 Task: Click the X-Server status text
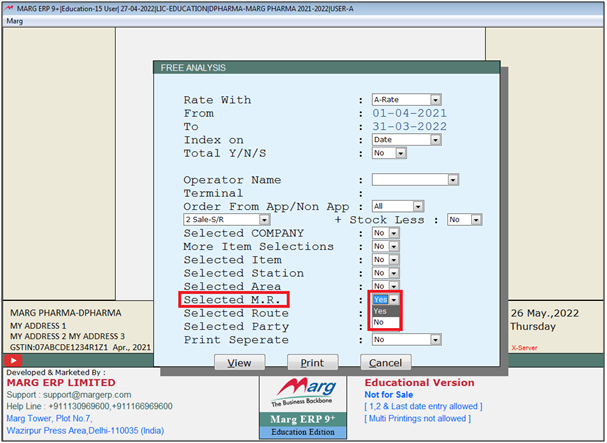524,348
